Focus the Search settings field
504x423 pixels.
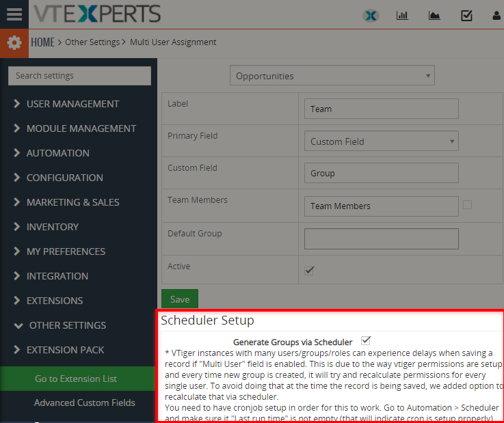coord(79,76)
